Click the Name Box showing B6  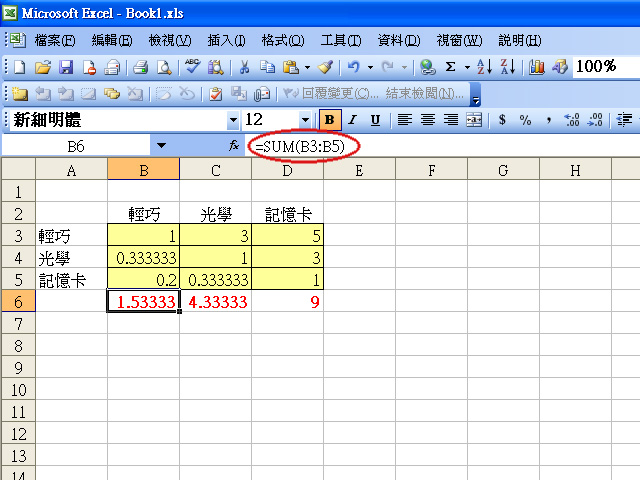click(76, 146)
